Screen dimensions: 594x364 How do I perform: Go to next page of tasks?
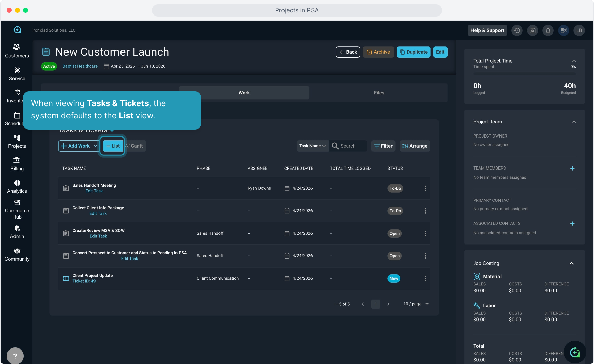(x=388, y=304)
